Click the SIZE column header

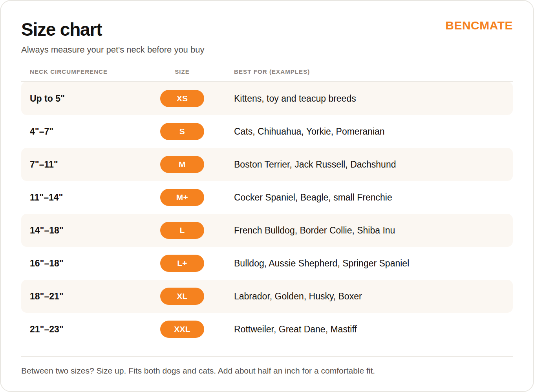tap(182, 72)
